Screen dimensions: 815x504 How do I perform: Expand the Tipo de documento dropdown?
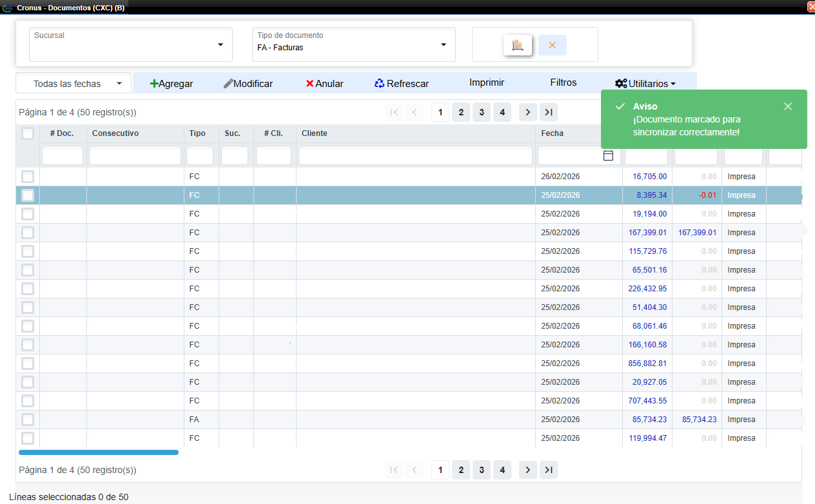coord(443,44)
